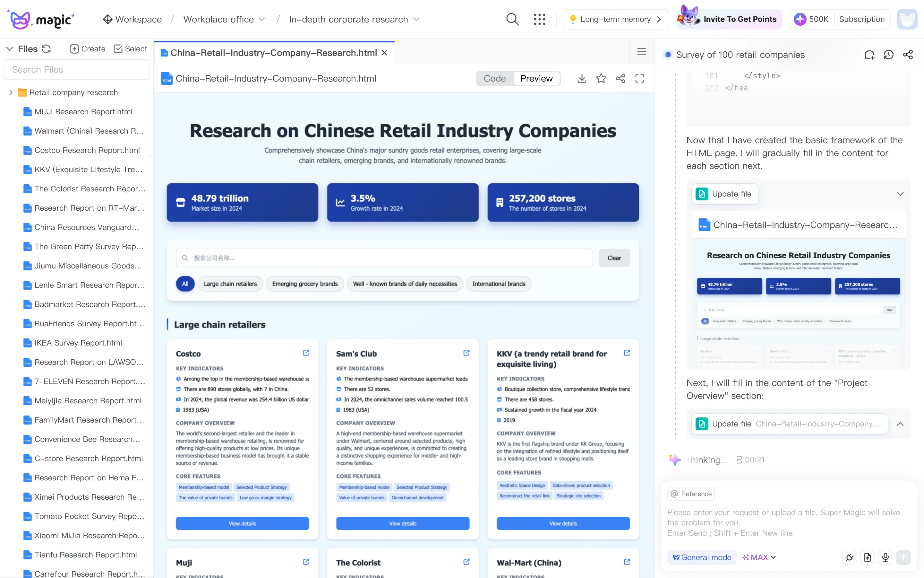Image resolution: width=924 pixels, height=578 pixels.
Task: Share the previewed file
Action: pos(620,78)
